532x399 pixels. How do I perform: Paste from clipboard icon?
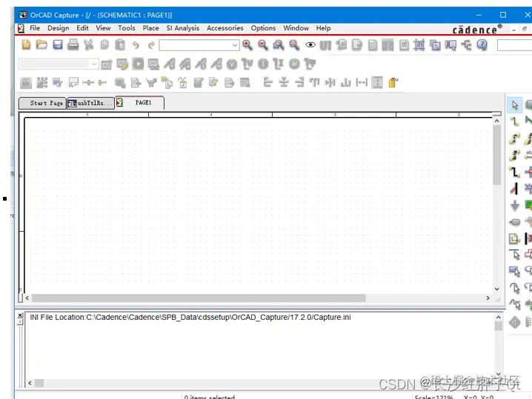tap(120, 44)
